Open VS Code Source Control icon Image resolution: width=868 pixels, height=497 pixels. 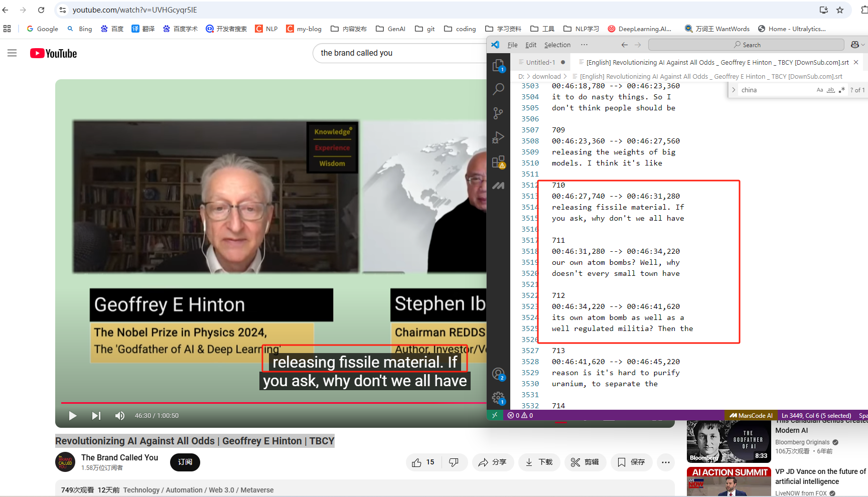498,113
